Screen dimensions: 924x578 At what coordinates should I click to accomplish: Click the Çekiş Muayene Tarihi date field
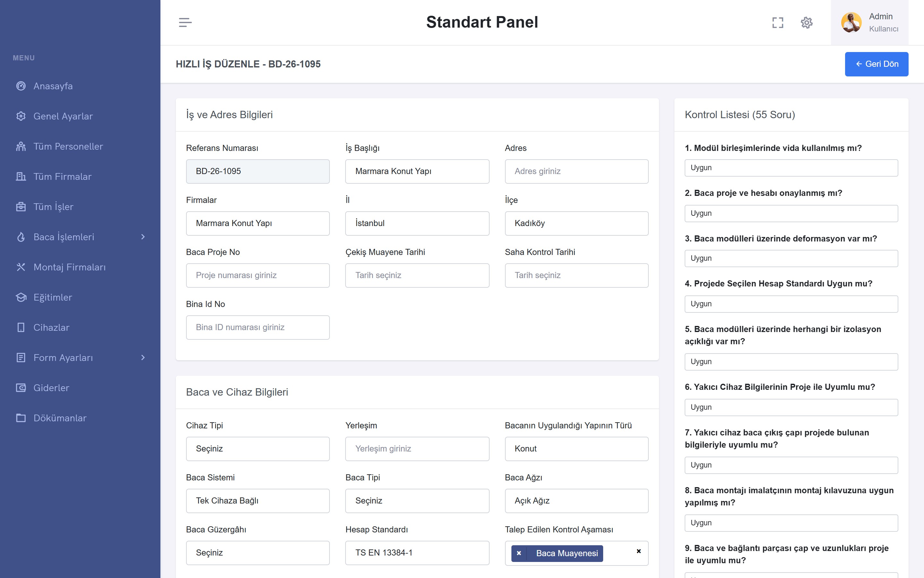pos(417,275)
